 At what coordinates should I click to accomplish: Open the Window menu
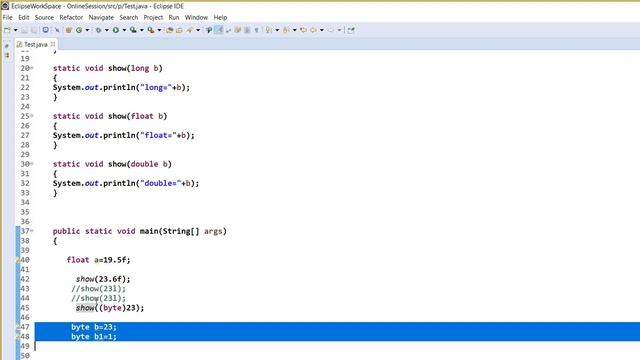point(196,18)
